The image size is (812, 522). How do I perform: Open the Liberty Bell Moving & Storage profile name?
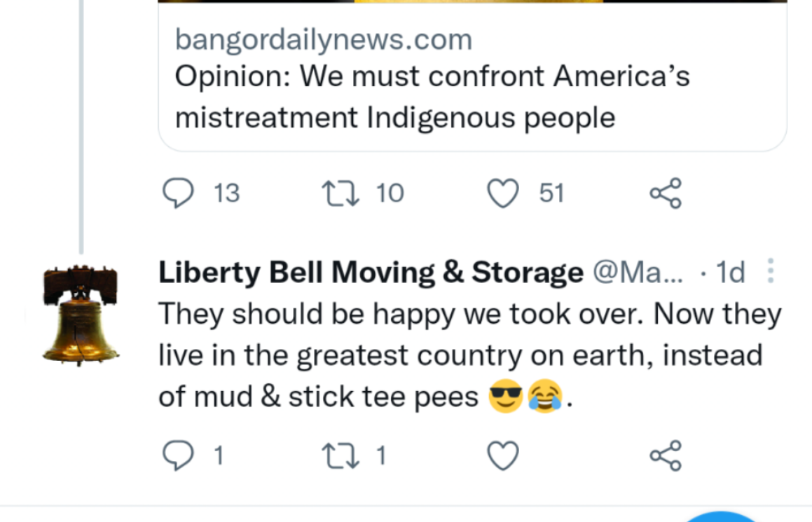click(x=370, y=273)
